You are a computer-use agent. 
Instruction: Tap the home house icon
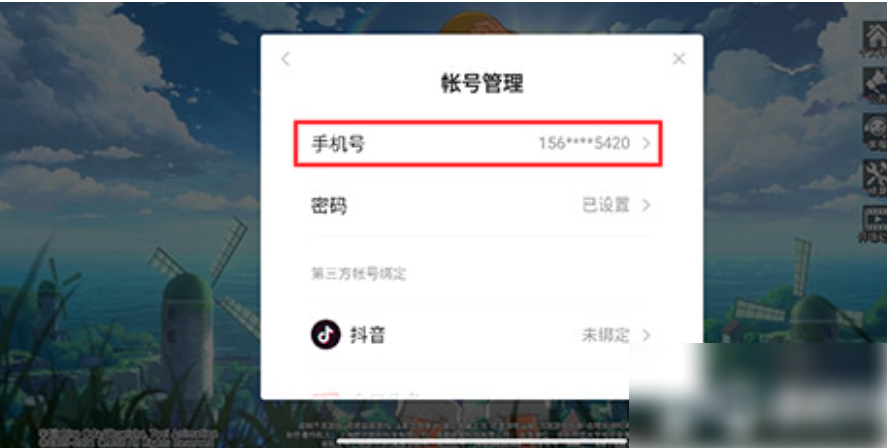(876, 38)
